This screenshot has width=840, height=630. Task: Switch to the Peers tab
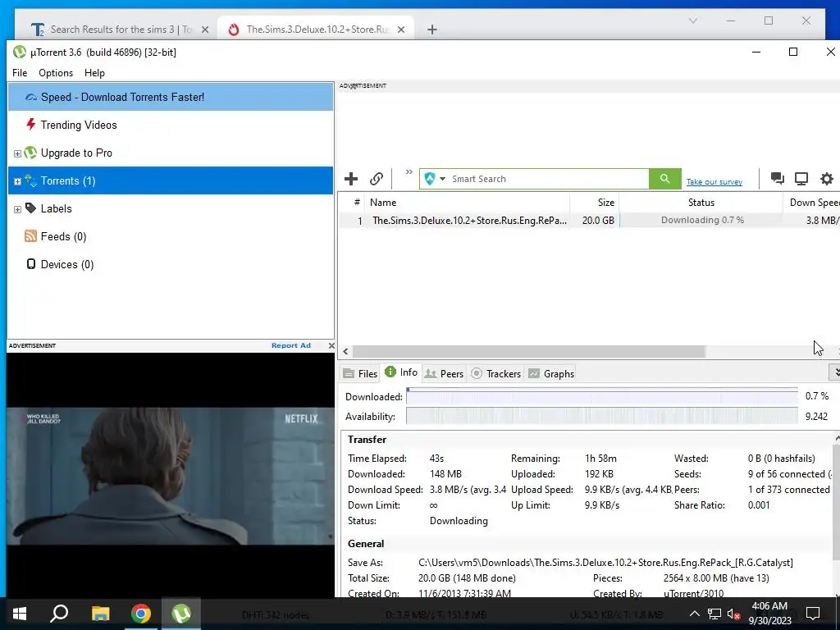point(444,373)
